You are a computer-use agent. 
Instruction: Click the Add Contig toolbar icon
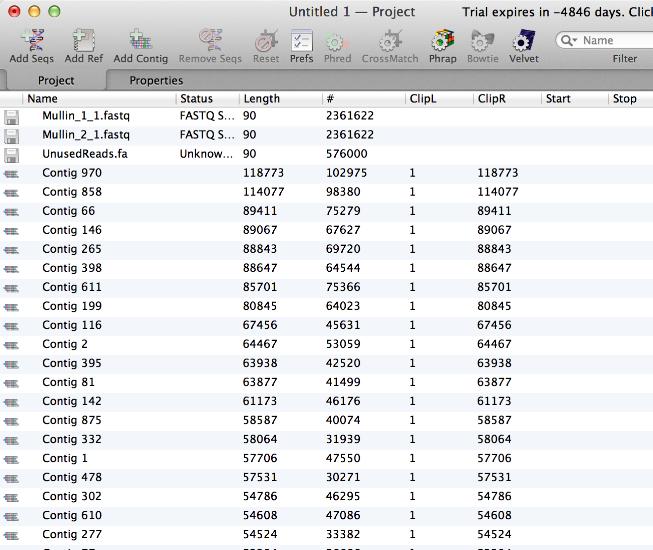140,40
